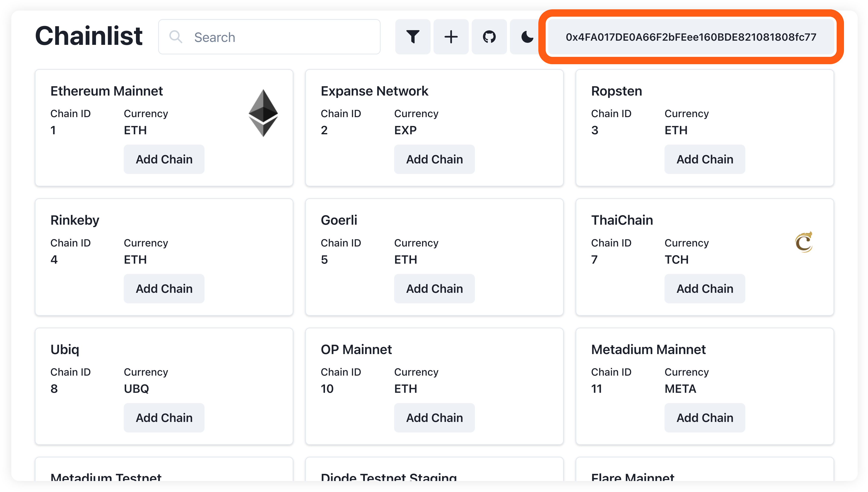The image size is (868, 492).
Task: Click the Ethereum diamond logo
Action: (263, 113)
